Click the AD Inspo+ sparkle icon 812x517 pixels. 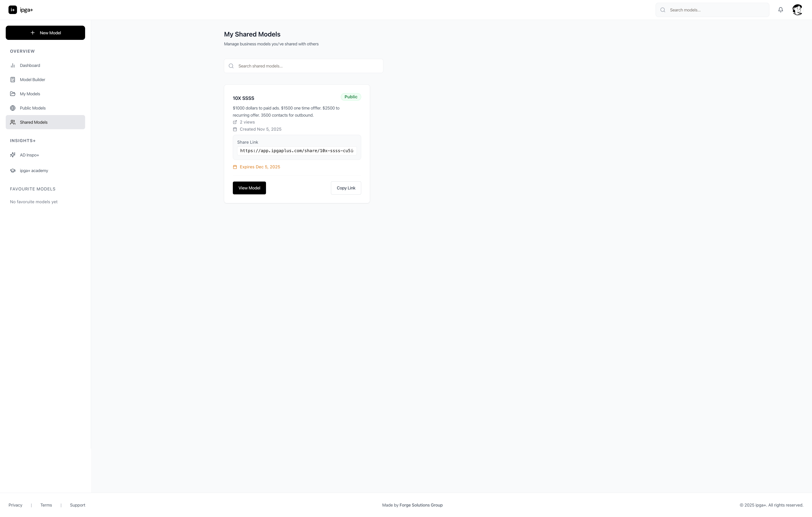coord(13,155)
